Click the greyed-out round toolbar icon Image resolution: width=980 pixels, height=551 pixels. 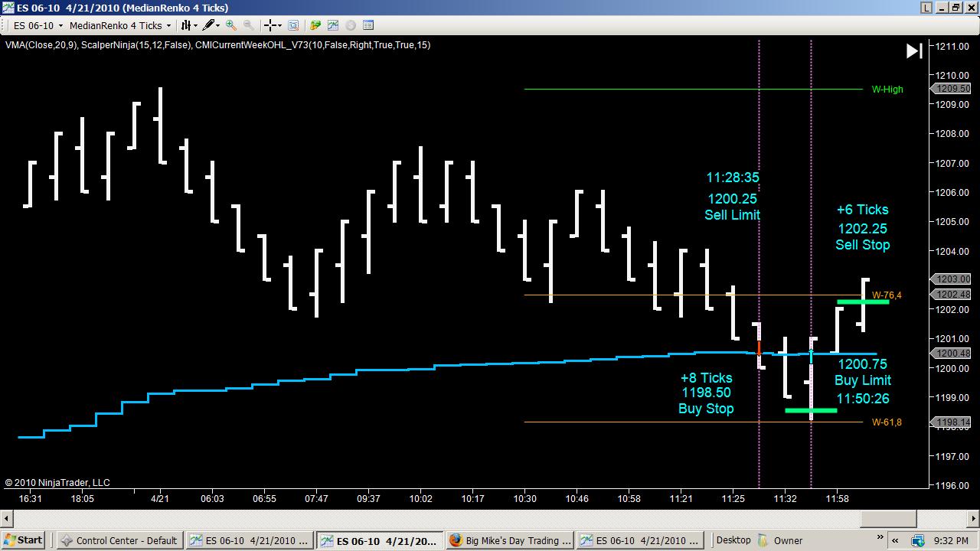tap(351, 25)
